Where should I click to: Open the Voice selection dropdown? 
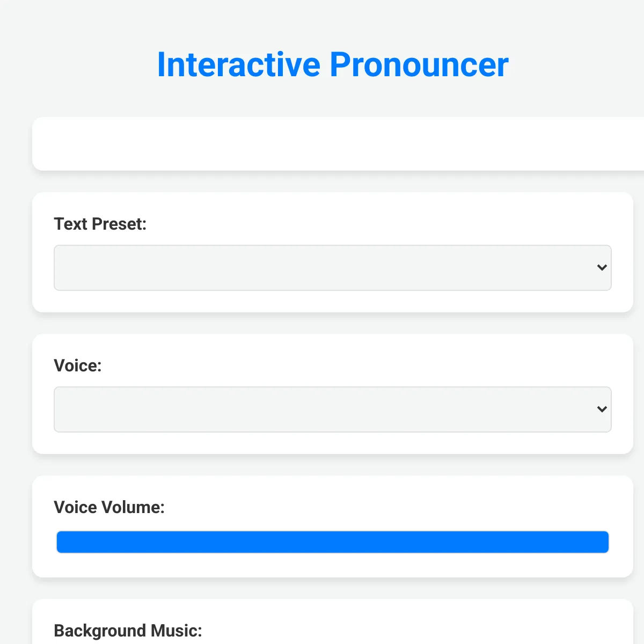[x=333, y=409]
